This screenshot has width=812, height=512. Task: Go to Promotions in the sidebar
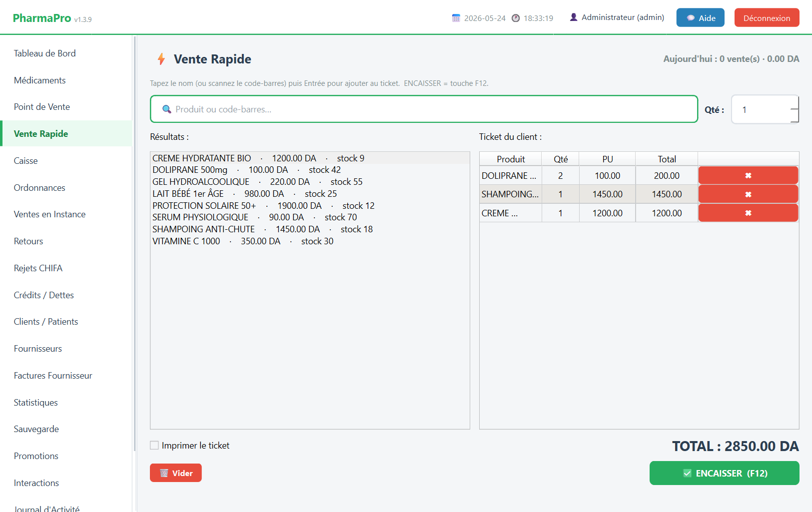[66, 456]
